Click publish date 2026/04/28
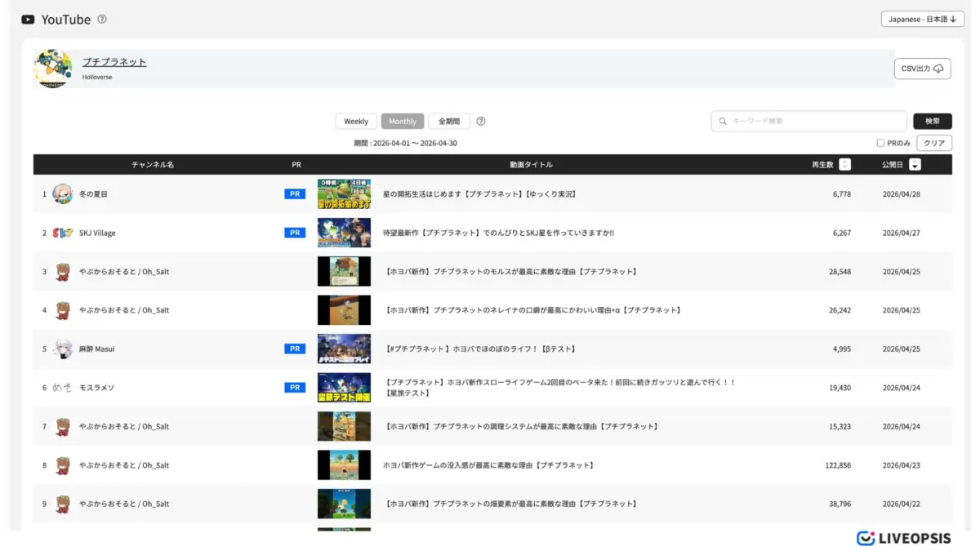980x551 pixels. tap(902, 194)
